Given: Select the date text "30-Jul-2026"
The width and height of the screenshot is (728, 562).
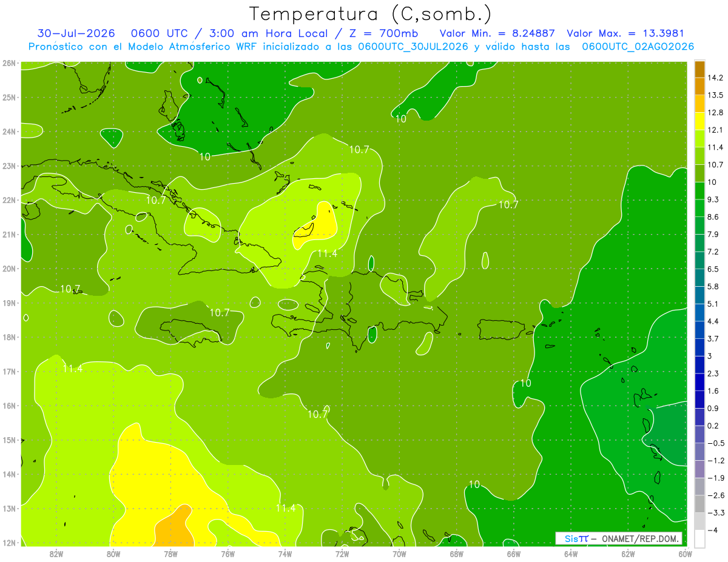Looking at the screenshot, I should coord(76,33).
